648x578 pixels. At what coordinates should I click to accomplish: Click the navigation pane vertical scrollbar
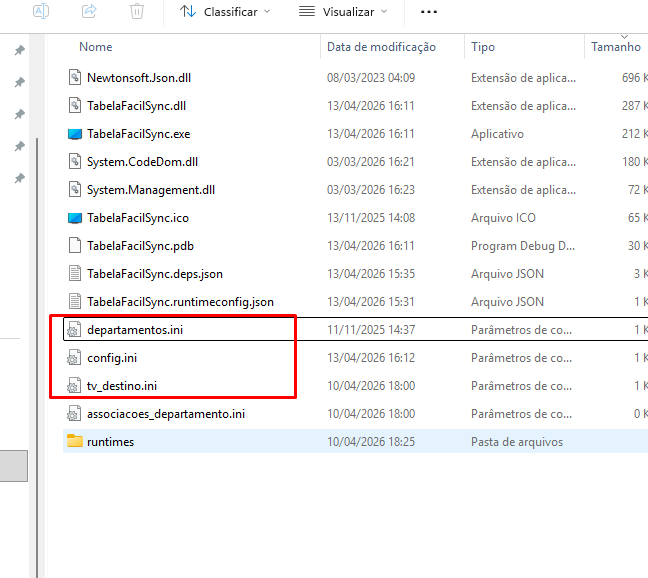(37, 358)
